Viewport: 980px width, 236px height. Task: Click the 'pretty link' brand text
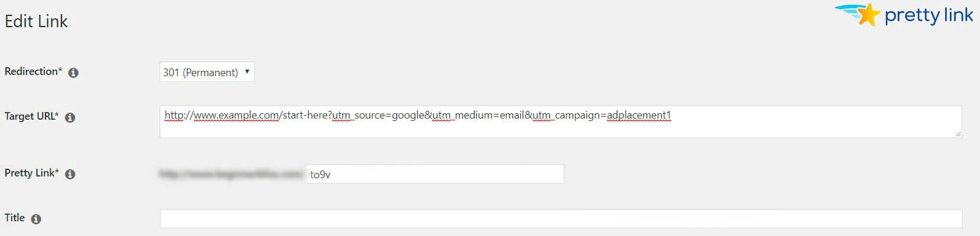pos(929,15)
